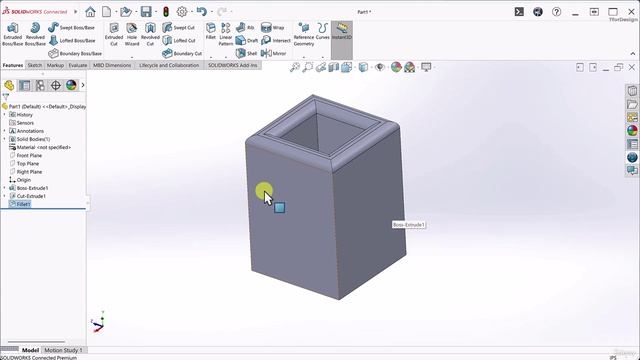Viewport: 640px width, 360px height.
Task: Select the Draft tool
Action: coord(247,40)
